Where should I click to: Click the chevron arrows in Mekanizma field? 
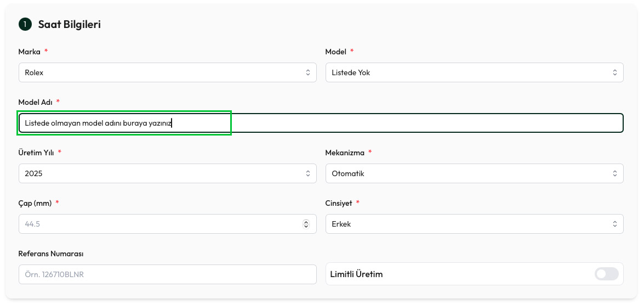point(614,173)
